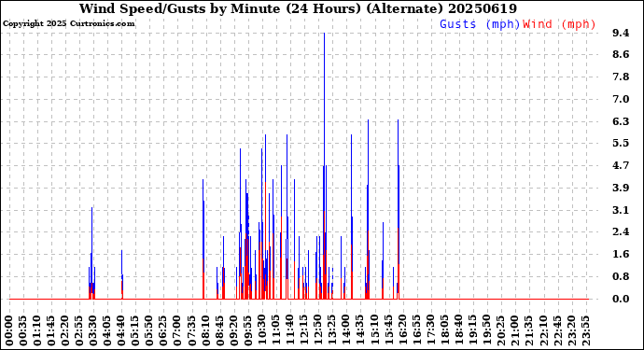Click the 17:30 time label
644x350 pixels.
click(430, 331)
